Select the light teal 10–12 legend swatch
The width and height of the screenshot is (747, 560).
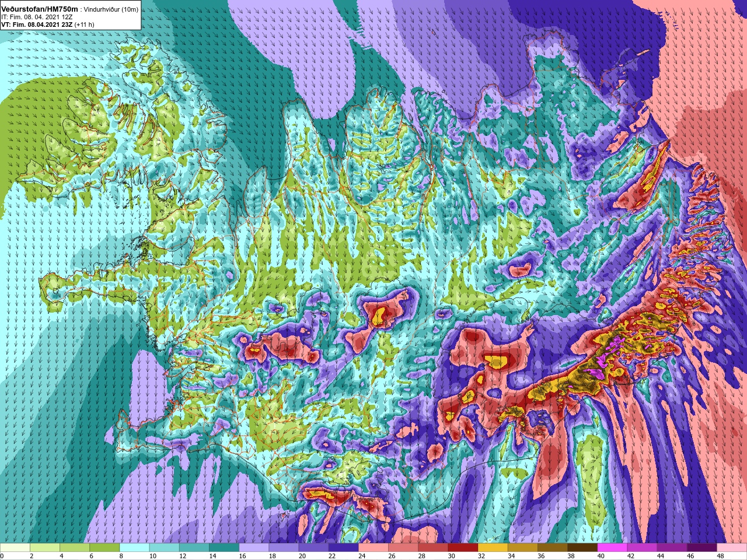click(164, 548)
